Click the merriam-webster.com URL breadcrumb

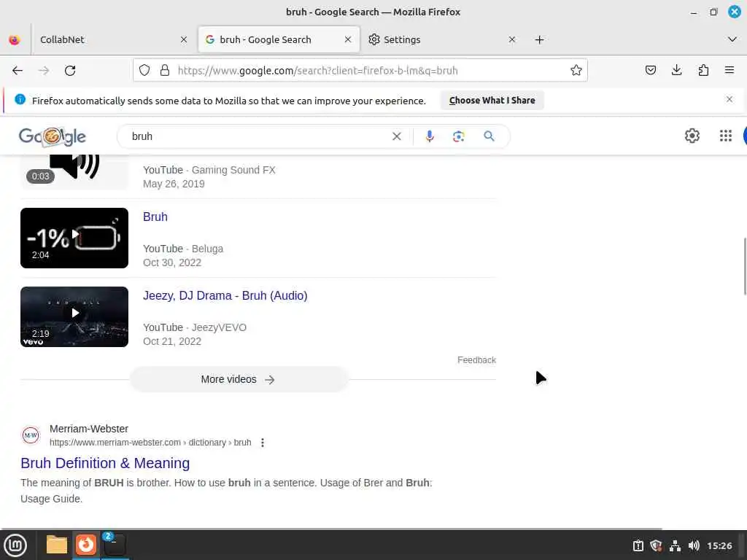point(150,443)
